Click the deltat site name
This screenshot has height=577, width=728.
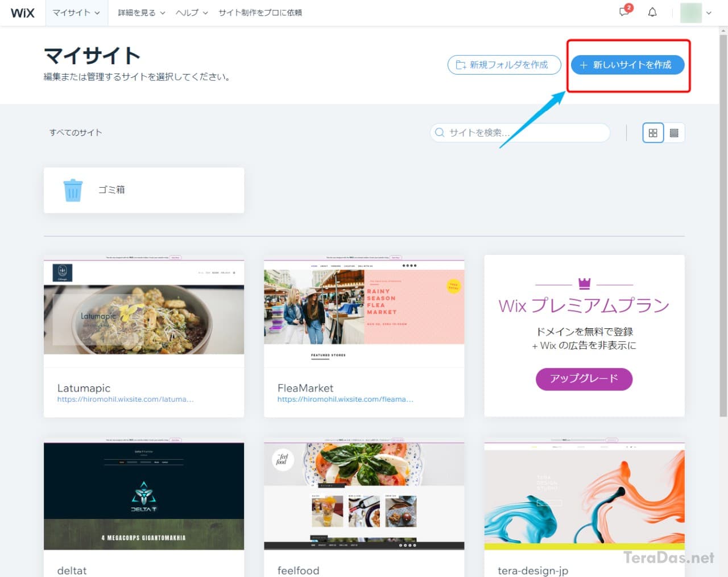72,570
